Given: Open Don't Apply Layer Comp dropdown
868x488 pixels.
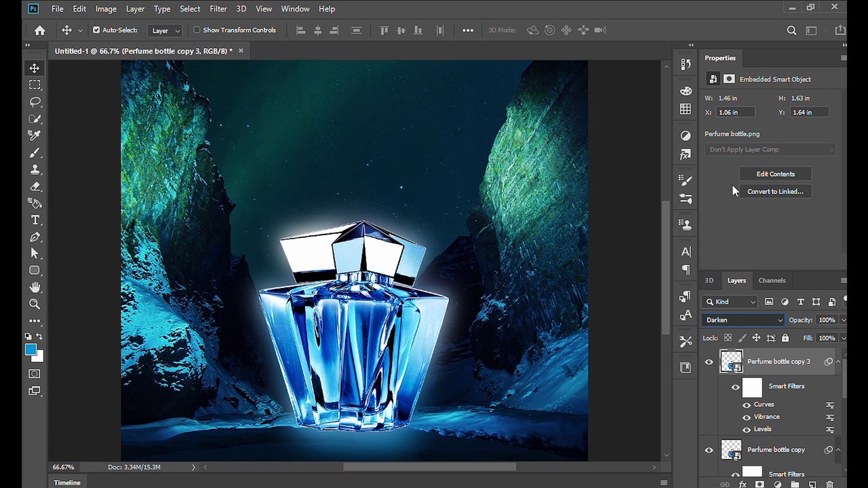Looking at the screenshot, I should pyautogui.click(x=770, y=149).
